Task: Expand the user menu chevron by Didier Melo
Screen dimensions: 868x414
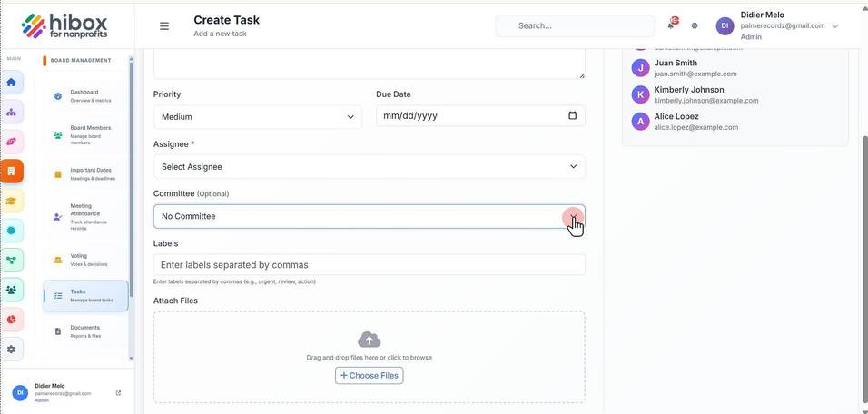Action: (x=835, y=26)
